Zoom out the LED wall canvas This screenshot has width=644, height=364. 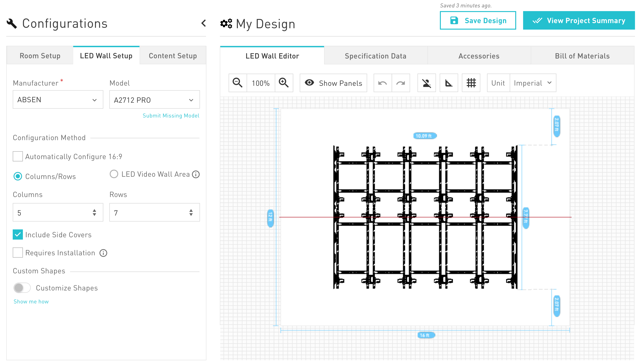(x=237, y=83)
